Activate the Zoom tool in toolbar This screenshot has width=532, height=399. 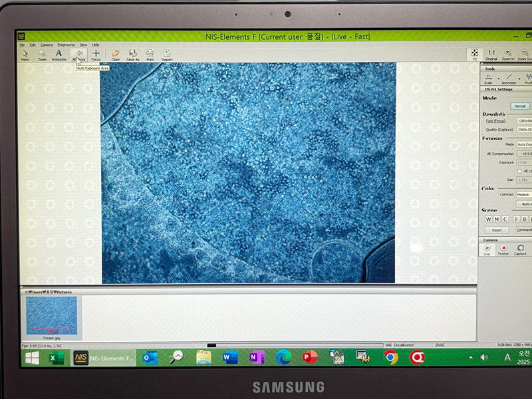click(42, 54)
